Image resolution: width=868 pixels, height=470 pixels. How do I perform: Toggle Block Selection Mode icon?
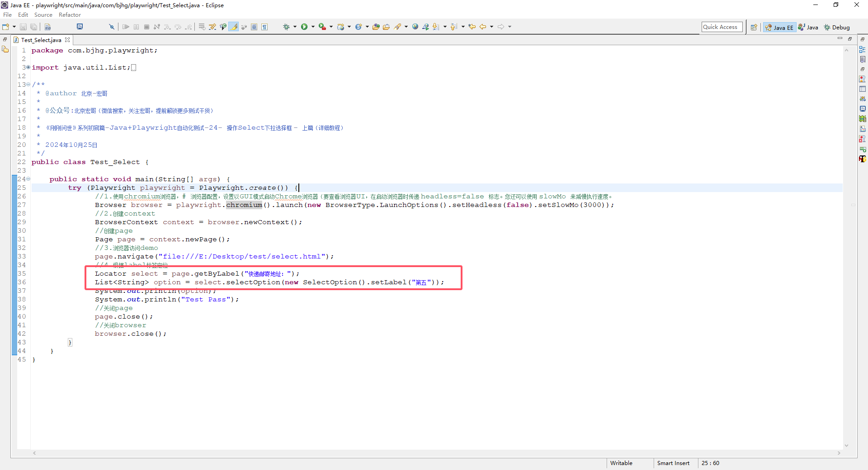(x=254, y=27)
